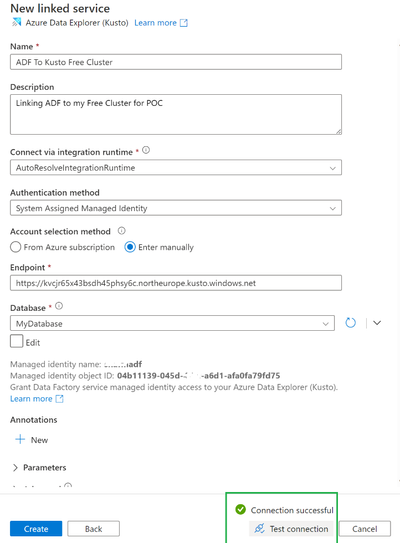This screenshot has width=400, height=543.
Task: Refresh the database list
Action: pos(350,323)
